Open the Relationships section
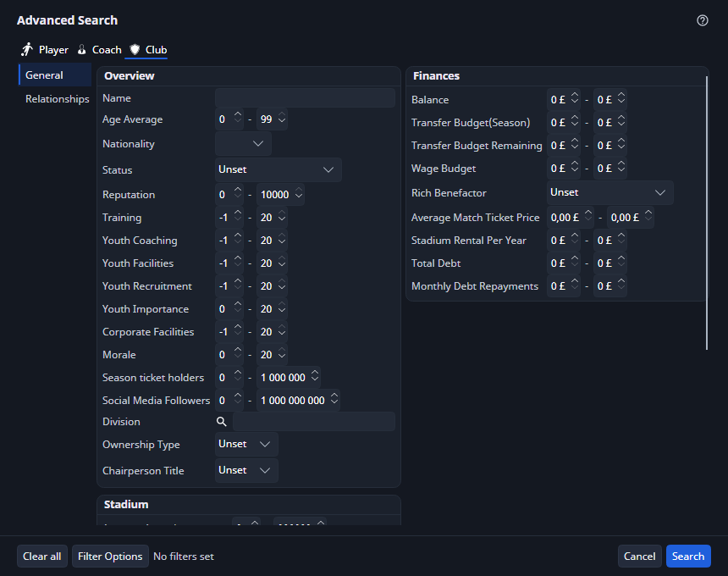 (x=55, y=98)
